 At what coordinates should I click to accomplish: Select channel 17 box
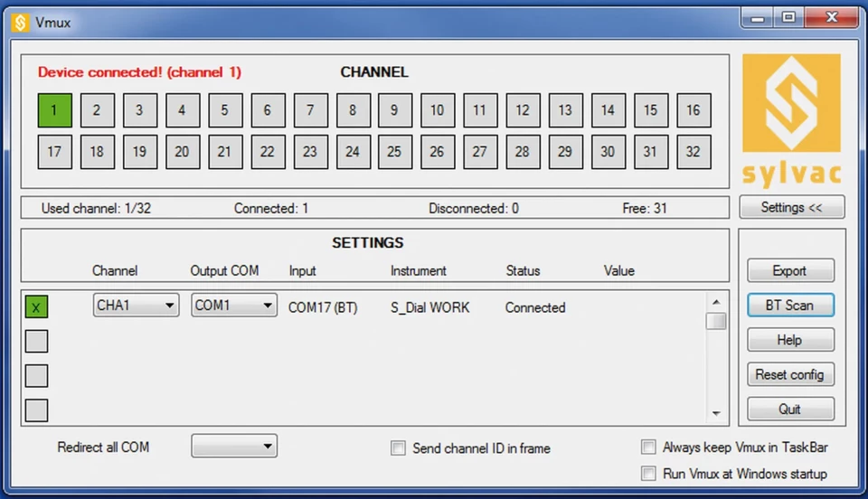(54, 152)
